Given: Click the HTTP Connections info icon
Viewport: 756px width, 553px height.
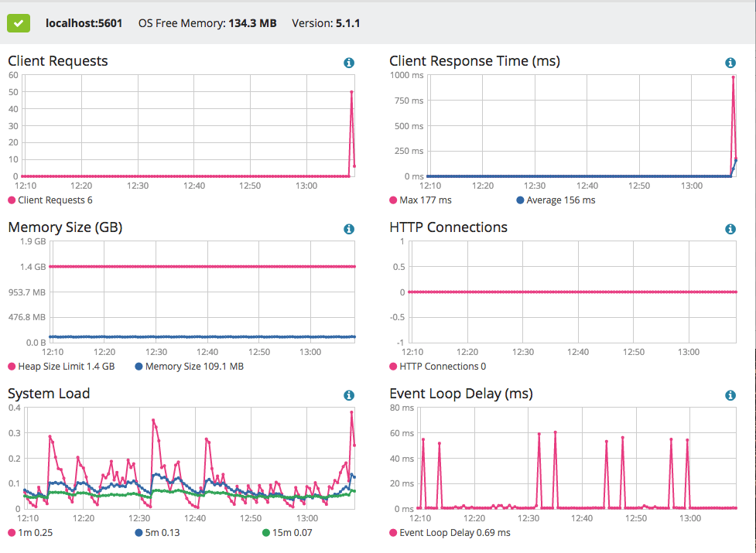Looking at the screenshot, I should (730, 229).
